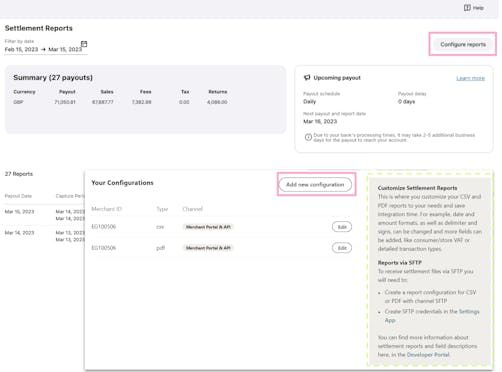502x372 pixels.
Task: Click the Merchant Portal & API tag for pdf
Action: click(x=208, y=248)
